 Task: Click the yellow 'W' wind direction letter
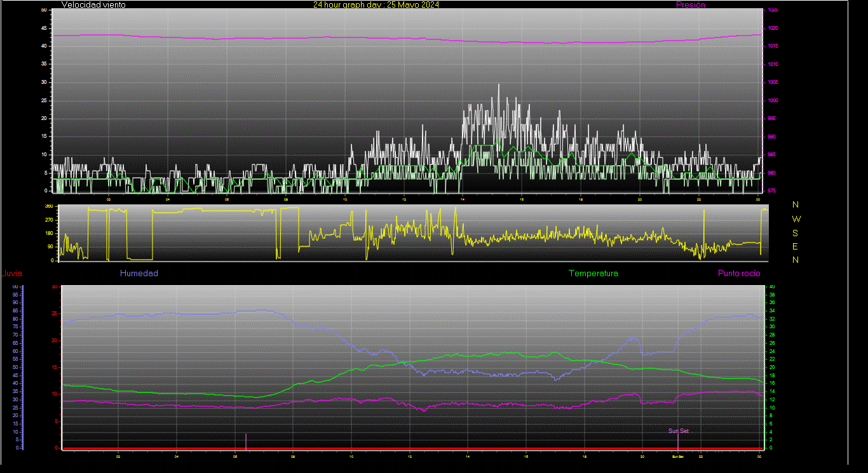point(796,219)
